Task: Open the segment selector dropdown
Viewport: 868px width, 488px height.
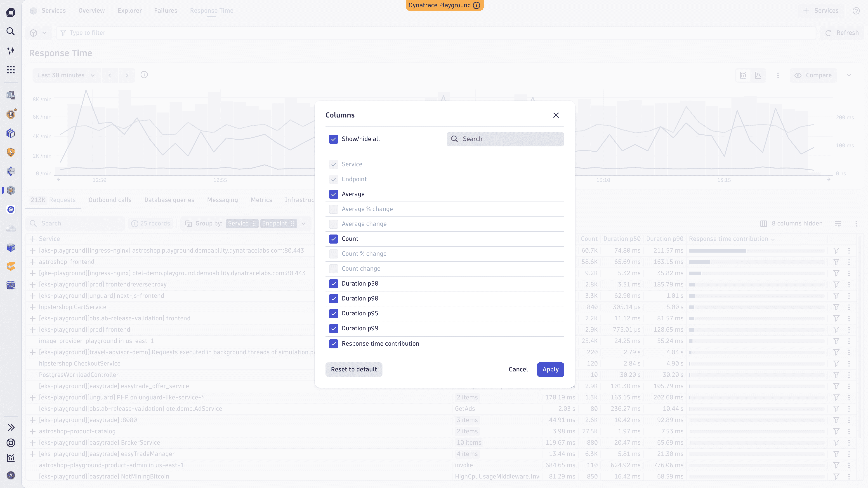Action: 38,33
